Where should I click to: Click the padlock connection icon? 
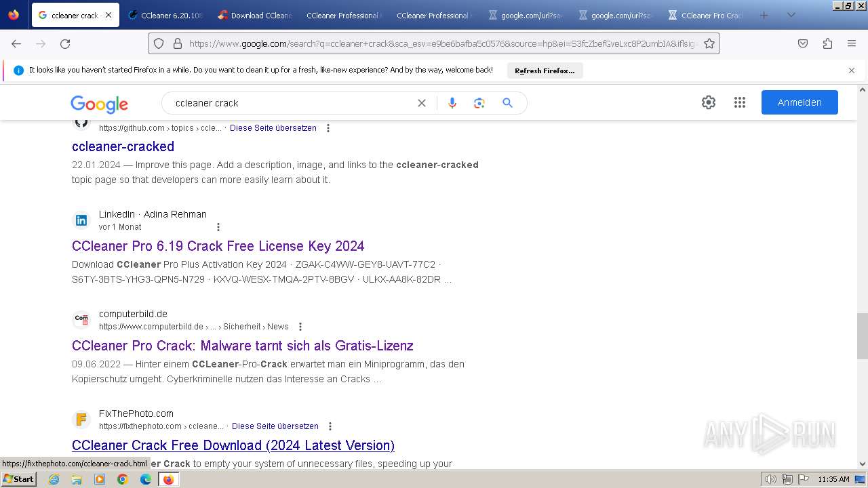click(178, 43)
